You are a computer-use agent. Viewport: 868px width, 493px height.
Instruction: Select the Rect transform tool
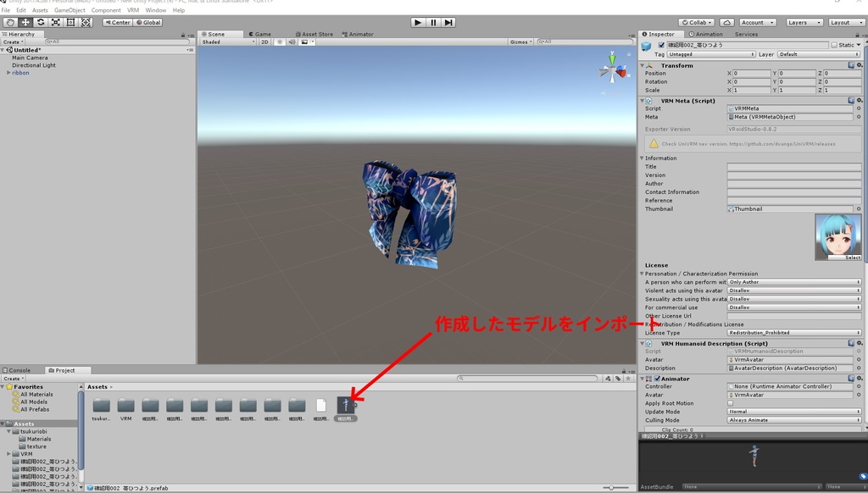click(71, 22)
